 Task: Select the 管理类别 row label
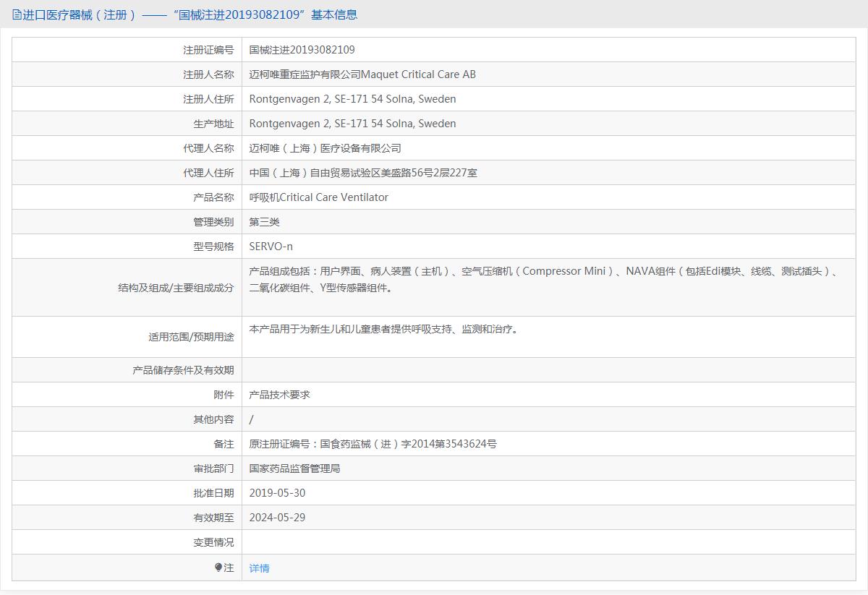click(x=213, y=222)
